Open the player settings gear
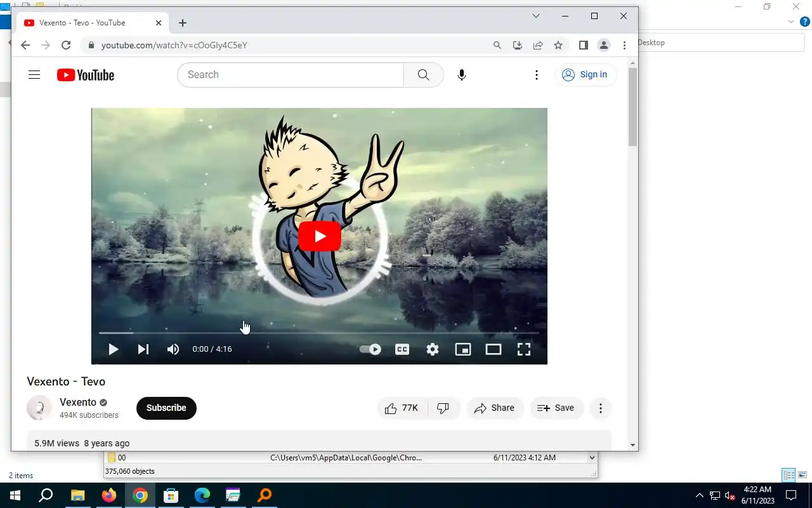Image resolution: width=812 pixels, height=508 pixels. (433, 349)
